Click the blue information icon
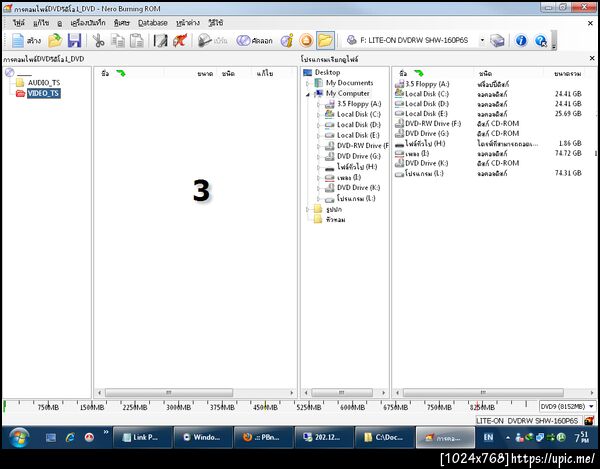This screenshot has height=469, width=600. coord(521,40)
